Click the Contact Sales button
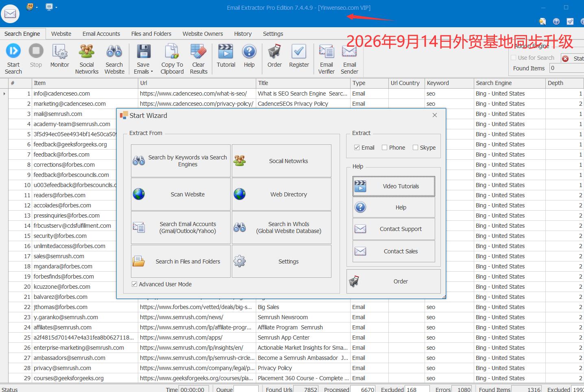The image size is (584, 392). (394, 251)
